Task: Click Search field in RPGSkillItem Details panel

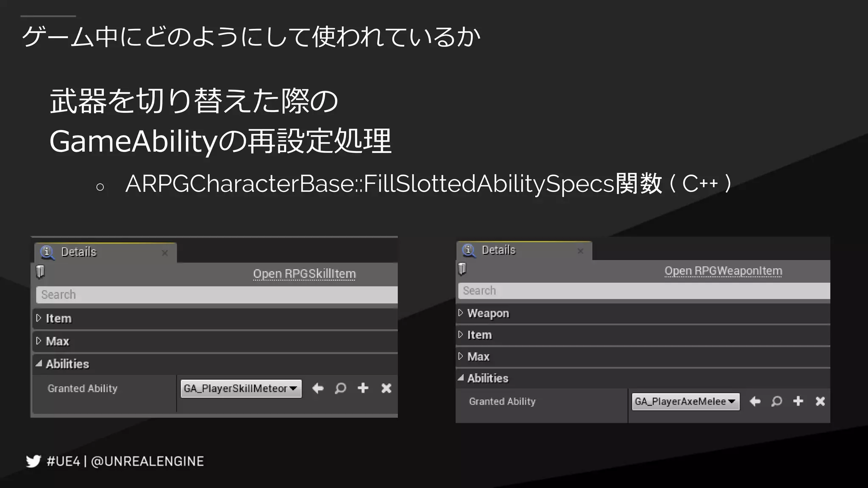Action: [217, 295]
